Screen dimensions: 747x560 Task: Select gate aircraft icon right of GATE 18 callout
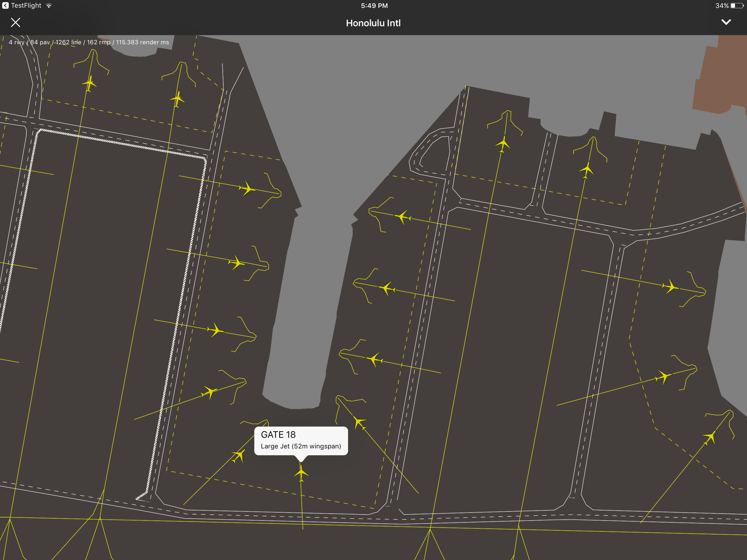tap(359, 422)
